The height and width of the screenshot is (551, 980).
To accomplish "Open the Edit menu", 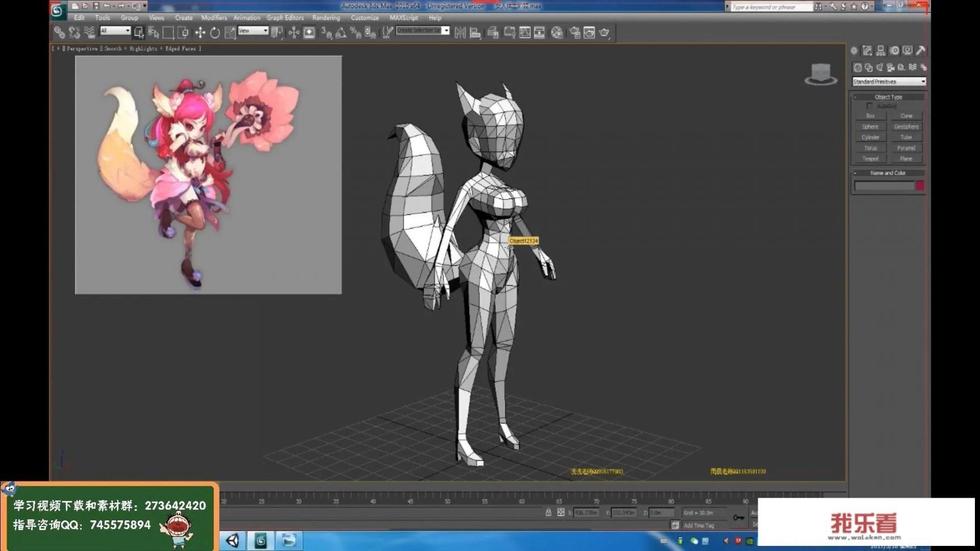I will pyautogui.click(x=79, y=18).
